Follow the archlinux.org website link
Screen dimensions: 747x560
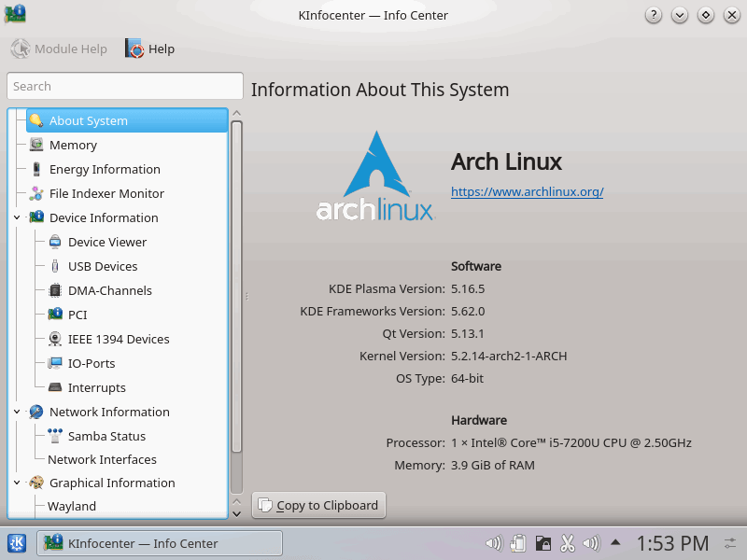coord(527,192)
